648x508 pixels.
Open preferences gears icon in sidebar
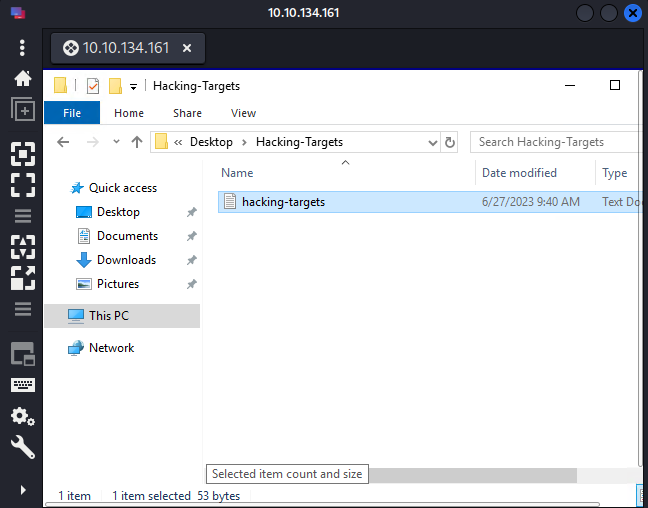click(x=23, y=416)
